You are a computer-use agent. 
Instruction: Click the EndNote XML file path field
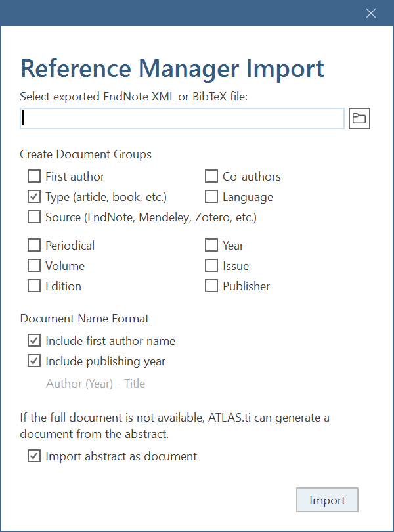coord(182,118)
